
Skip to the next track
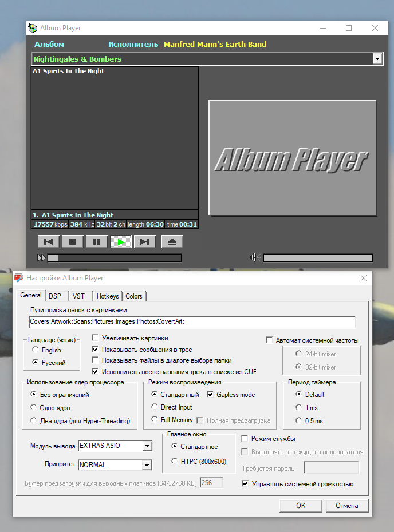coord(145,241)
